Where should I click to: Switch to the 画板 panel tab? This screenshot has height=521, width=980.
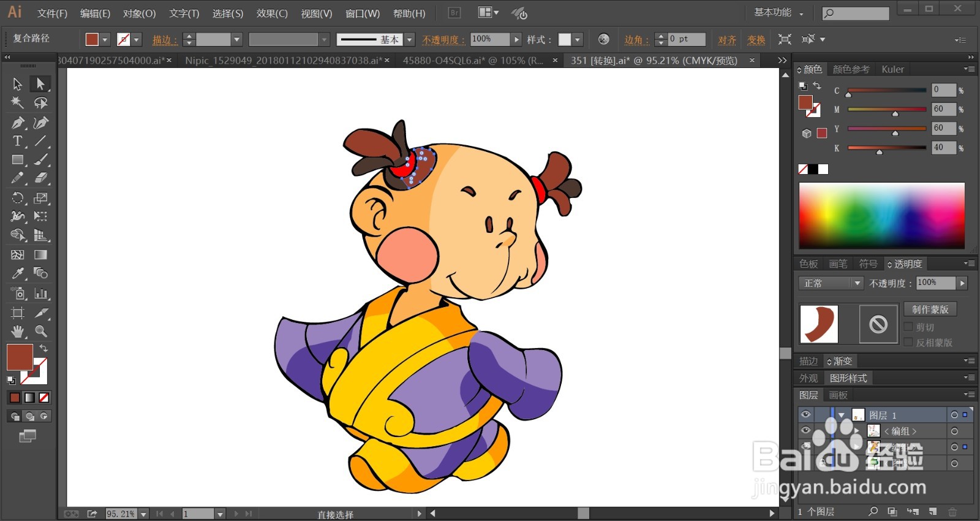click(x=839, y=395)
